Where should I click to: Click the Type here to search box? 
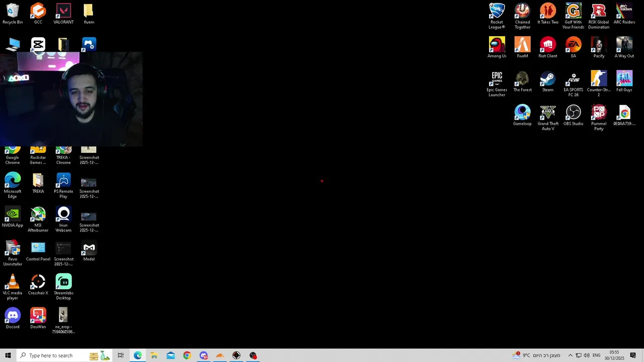click(x=64, y=355)
